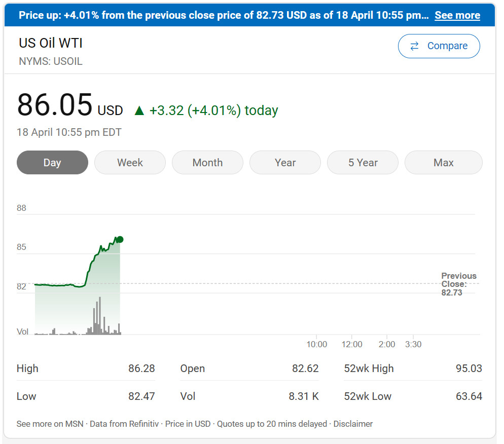Click the 52wk High value 95.03
Screen dimensions: 504x444
(x=469, y=368)
